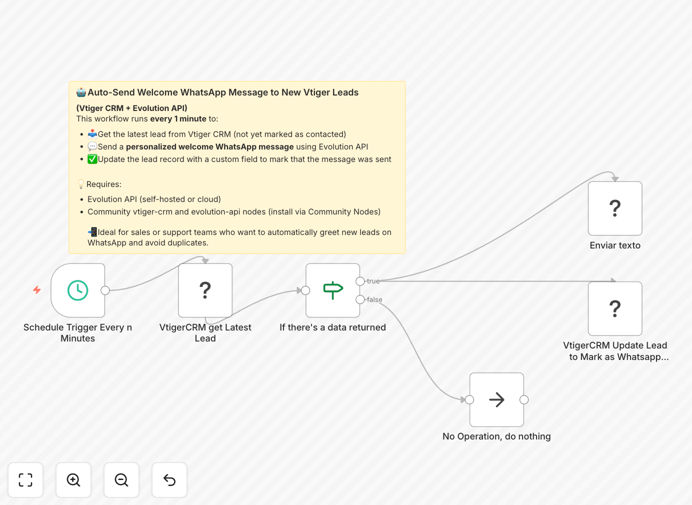Click the sticky note title text
This screenshot has height=505, width=692.
tap(223, 92)
